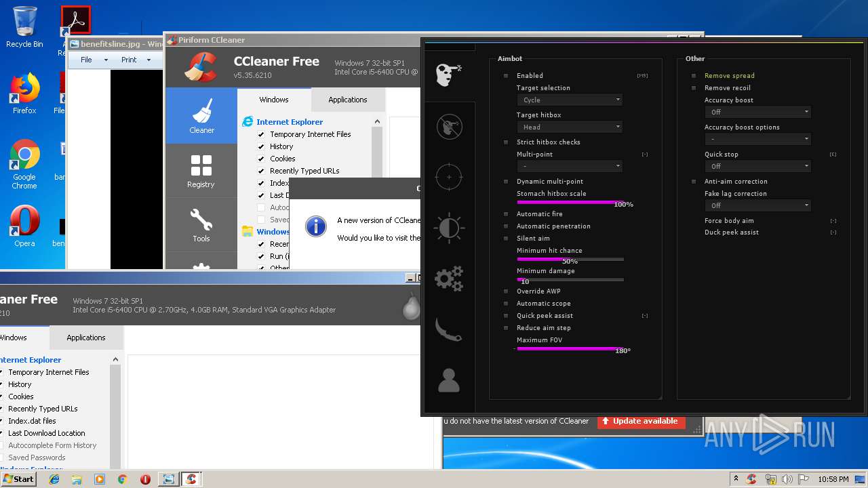Toggle Silent aim checkbox
The width and height of the screenshot is (868, 488).
[x=506, y=239]
